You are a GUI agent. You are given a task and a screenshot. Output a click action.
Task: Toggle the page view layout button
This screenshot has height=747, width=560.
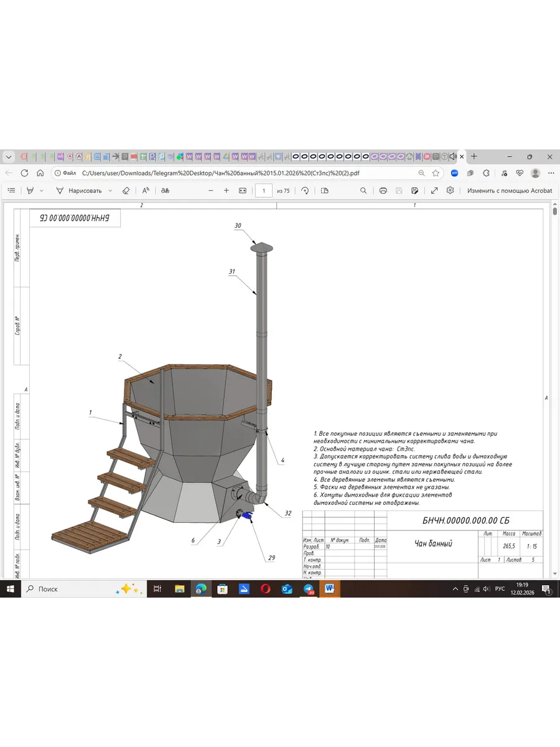[324, 190]
